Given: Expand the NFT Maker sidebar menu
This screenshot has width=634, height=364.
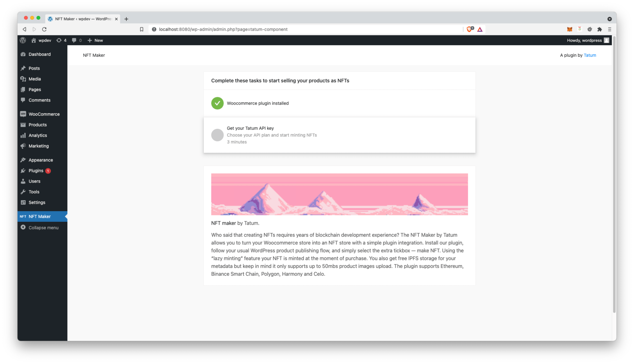Looking at the screenshot, I should click(40, 216).
